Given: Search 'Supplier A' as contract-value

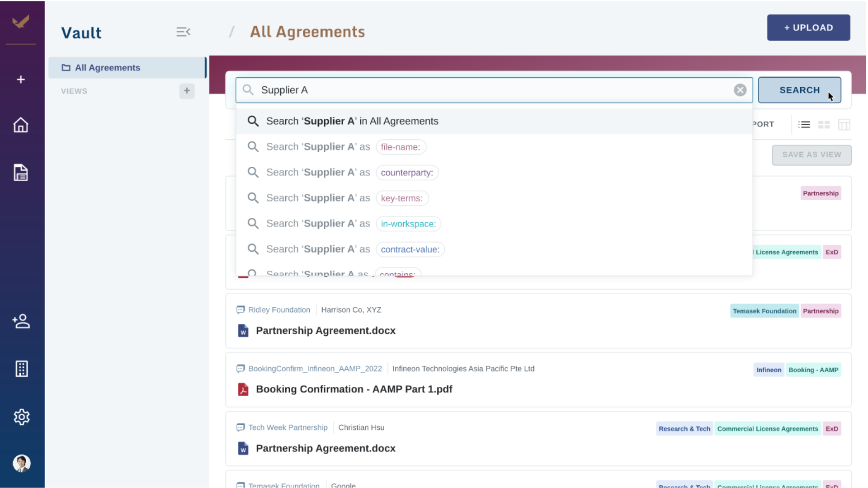Looking at the screenshot, I should point(494,249).
